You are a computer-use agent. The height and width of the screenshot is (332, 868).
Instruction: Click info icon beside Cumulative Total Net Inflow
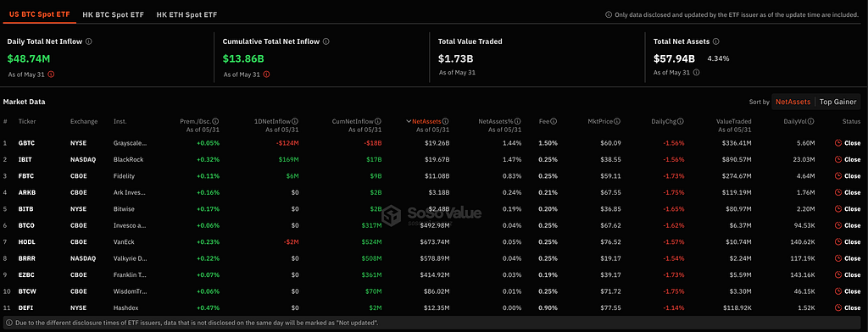(326, 41)
